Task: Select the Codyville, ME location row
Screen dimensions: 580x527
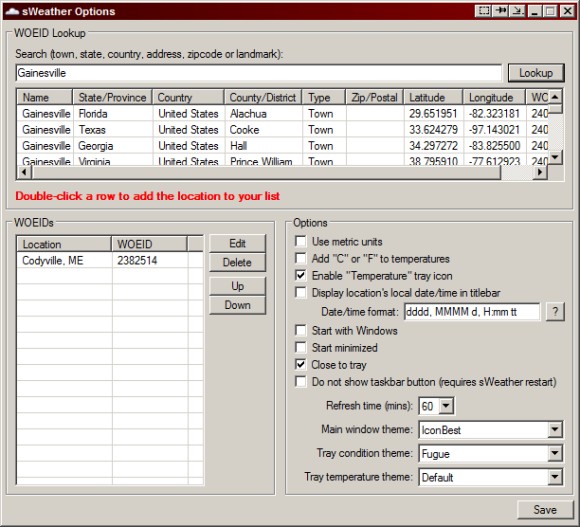Action: (110, 260)
